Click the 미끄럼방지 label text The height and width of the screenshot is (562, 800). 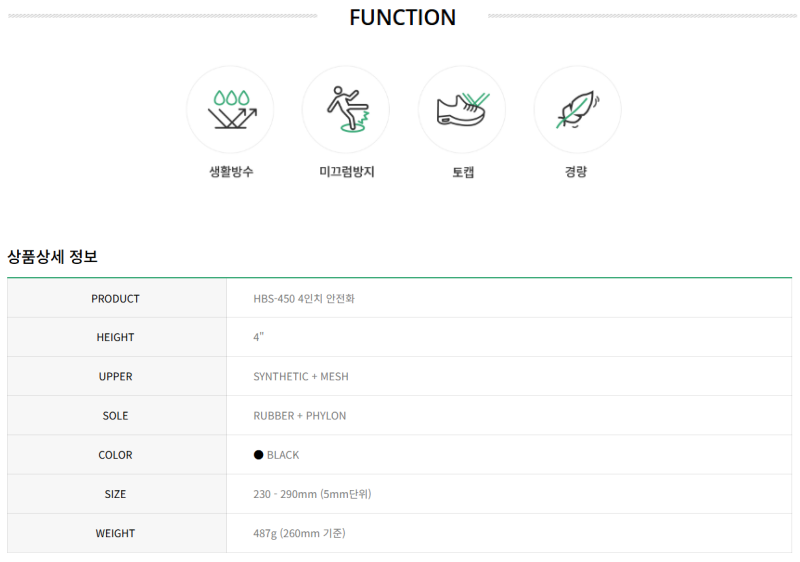click(347, 171)
